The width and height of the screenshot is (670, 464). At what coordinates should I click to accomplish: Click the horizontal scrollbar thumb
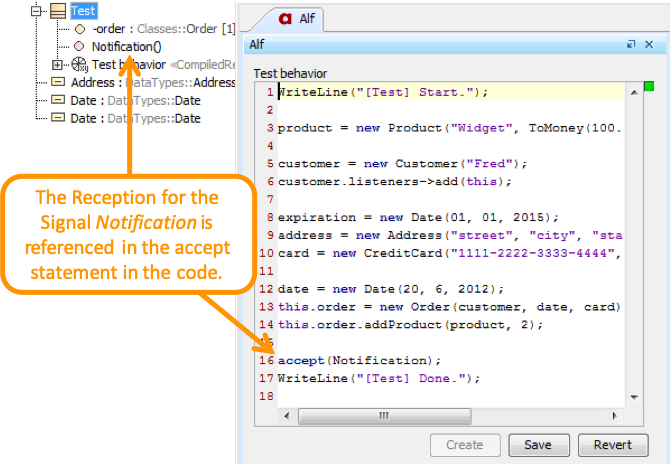(x=385, y=416)
